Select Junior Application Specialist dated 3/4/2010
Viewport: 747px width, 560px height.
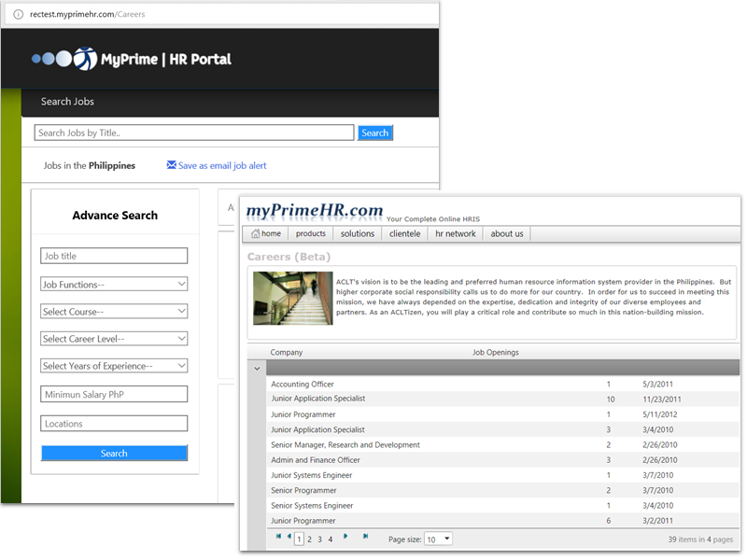[502, 429]
